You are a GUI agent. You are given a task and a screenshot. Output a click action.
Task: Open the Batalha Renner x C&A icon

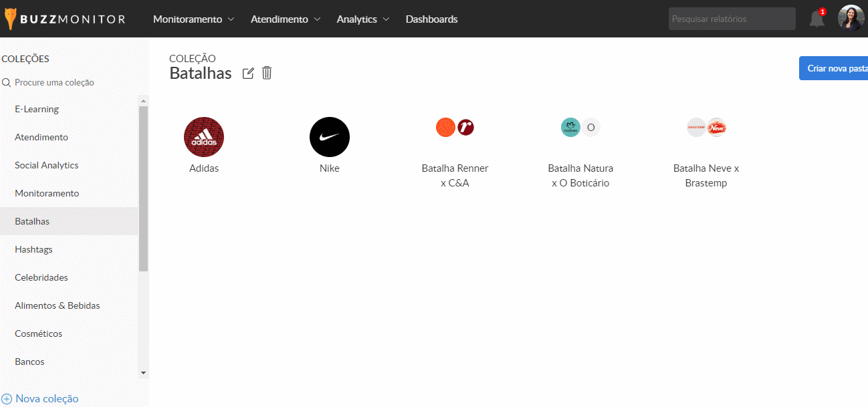pyautogui.click(x=455, y=127)
